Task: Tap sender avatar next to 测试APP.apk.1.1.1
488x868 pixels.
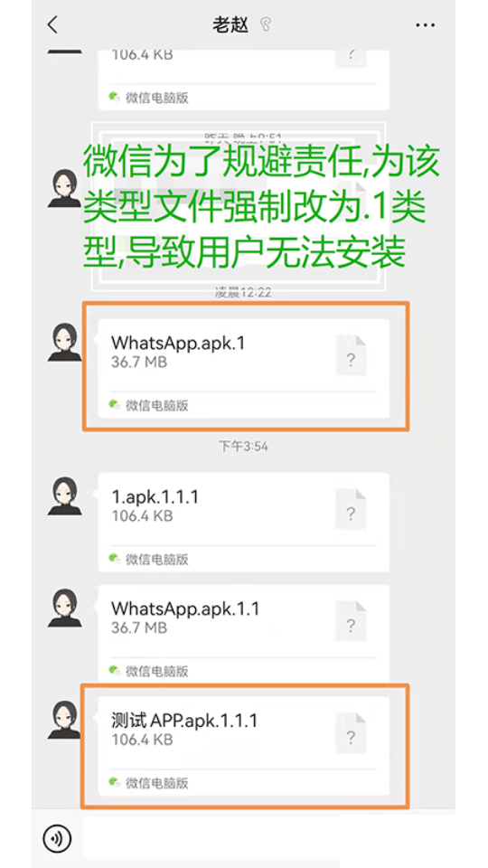Action: [64, 720]
